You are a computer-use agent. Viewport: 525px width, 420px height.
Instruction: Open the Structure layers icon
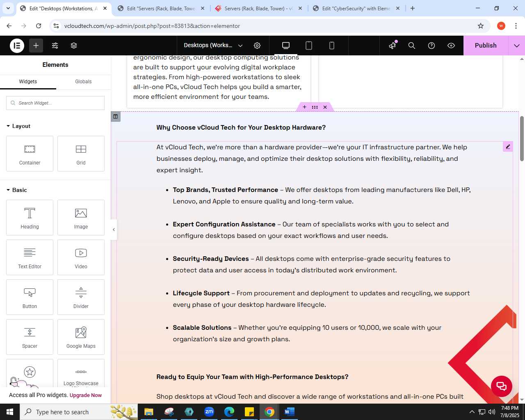coord(74,46)
